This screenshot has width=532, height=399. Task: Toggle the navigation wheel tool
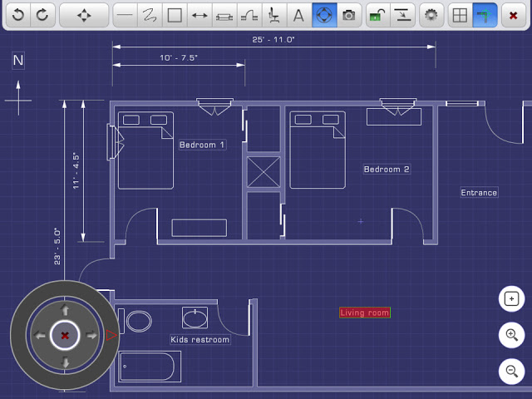[324, 15]
